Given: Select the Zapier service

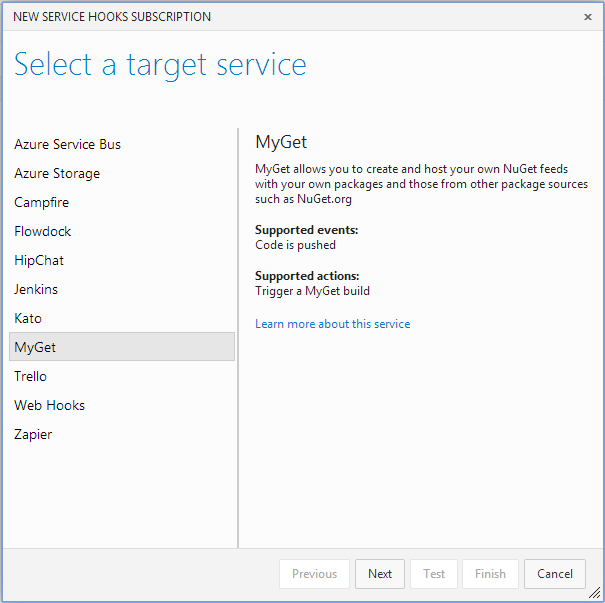Looking at the screenshot, I should coord(33,434).
